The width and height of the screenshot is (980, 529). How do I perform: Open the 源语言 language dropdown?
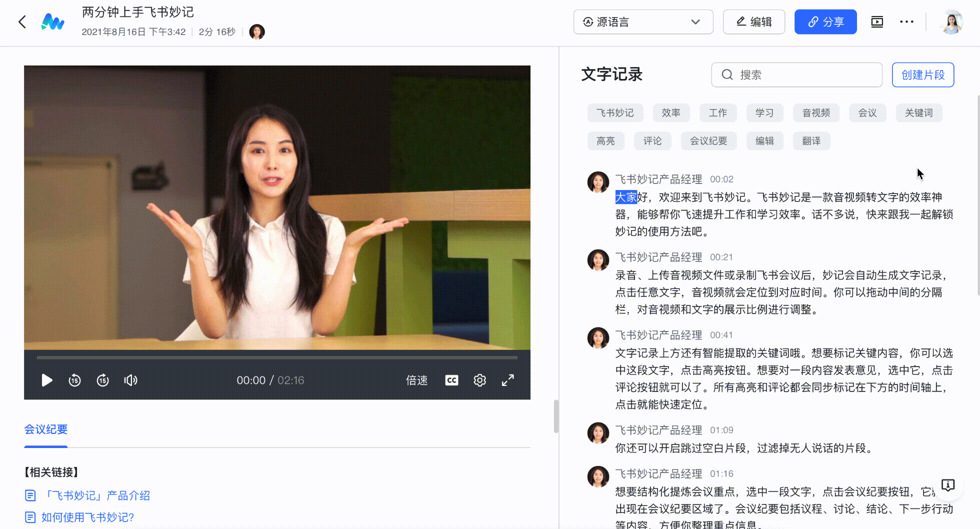pyautogui.click(x=643, y=22)
